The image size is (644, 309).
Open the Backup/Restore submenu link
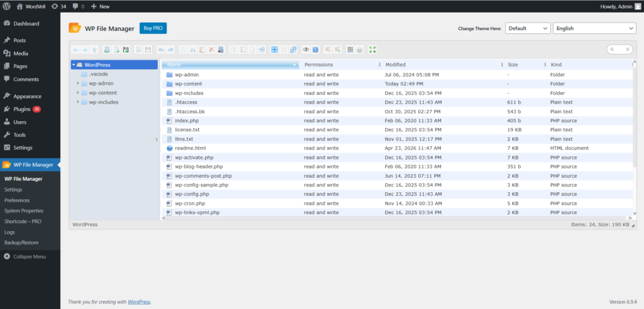pos(21,242)
